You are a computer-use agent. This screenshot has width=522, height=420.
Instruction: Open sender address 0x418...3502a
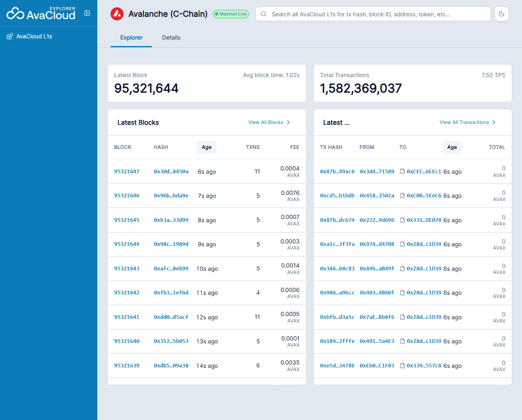(x=377, y=196)
